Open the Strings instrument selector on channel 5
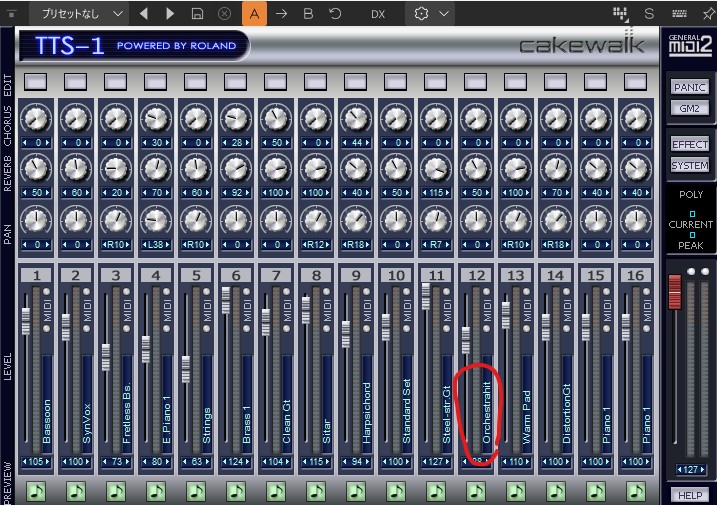Viewport: 717px width, 505px height. point(207,403)
